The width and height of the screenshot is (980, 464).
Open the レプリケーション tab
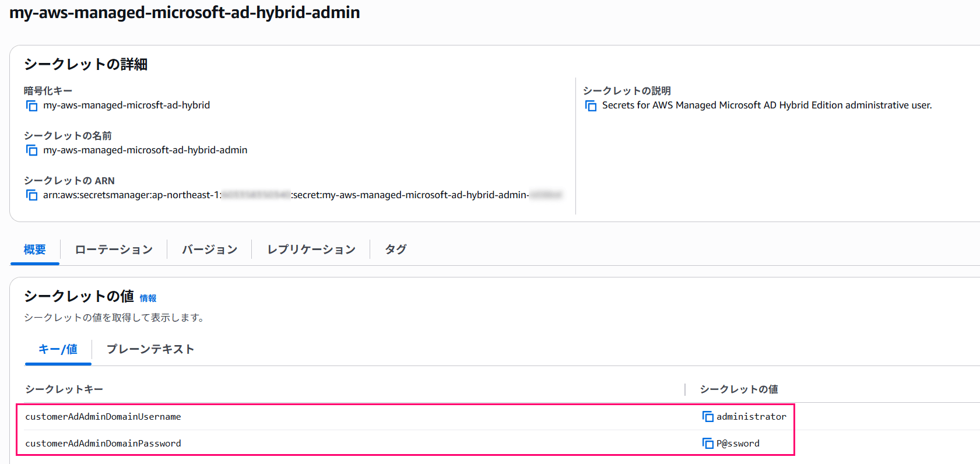click(x=311, y=249)
